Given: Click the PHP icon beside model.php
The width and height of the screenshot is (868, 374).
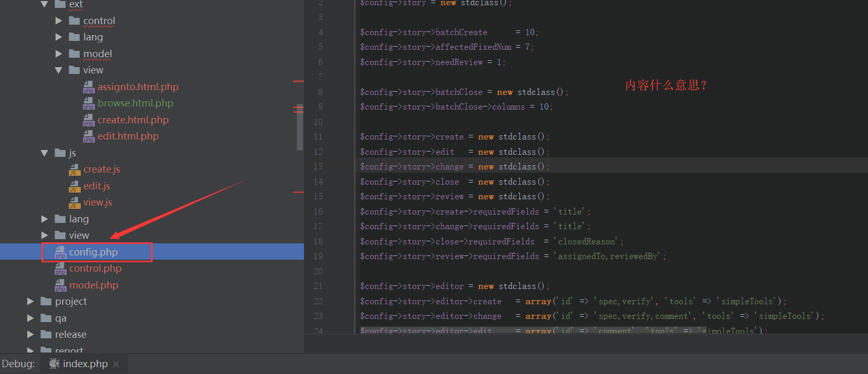Looking at the screenshot, I should (60, 285).
